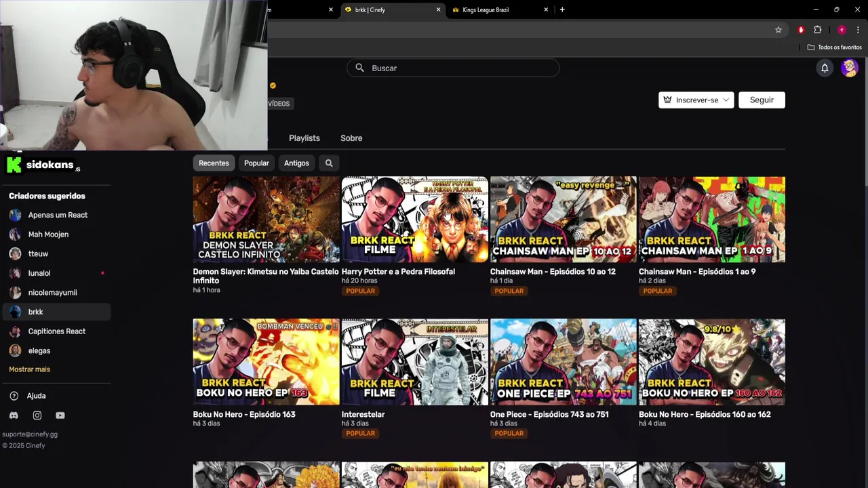868x488 pixels.
Task: Open the Instagram icon in sidebar footer
Action: point(37,415)
